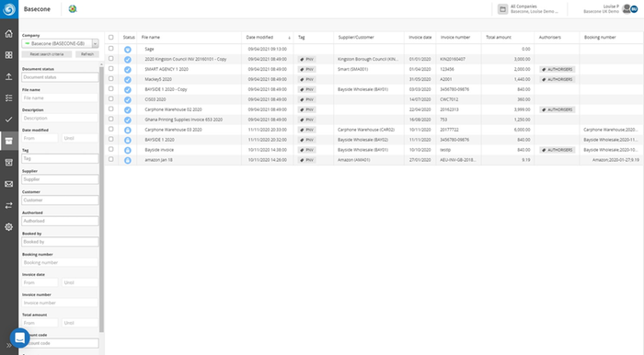Viewport: 644px width, 355px height.
Task: Open the home icon in sidebar
Action: coord(8,34)
